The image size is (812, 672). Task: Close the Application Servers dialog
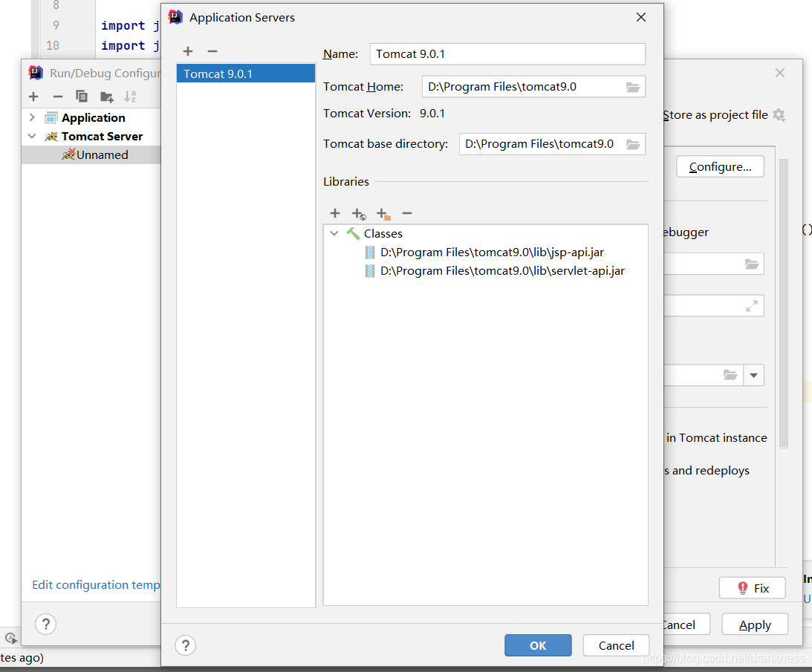pos(641,18)
